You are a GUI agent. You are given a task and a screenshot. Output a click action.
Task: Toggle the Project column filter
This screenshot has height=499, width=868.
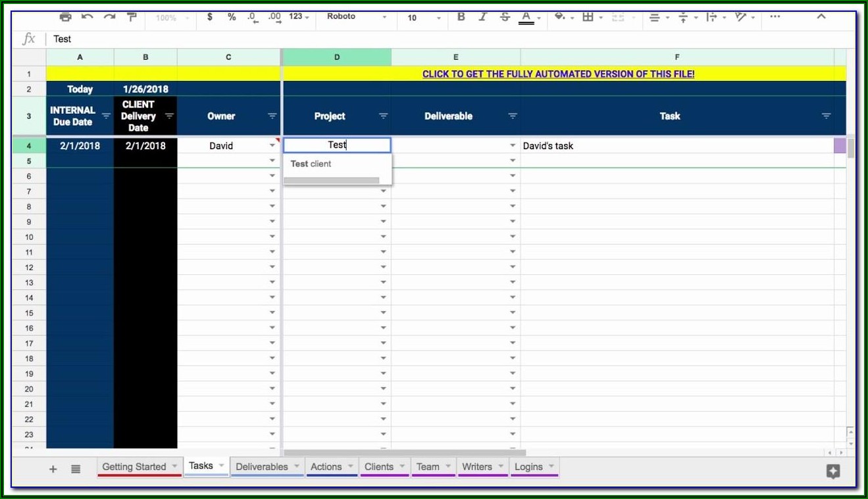[x=383, y=116]
